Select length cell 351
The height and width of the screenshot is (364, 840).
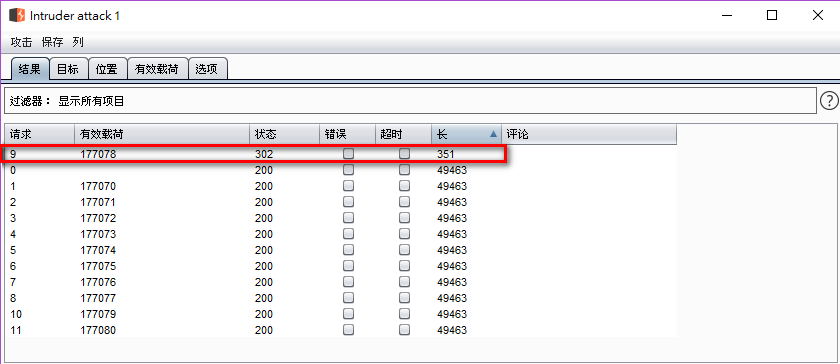click(x=445, y=154)
